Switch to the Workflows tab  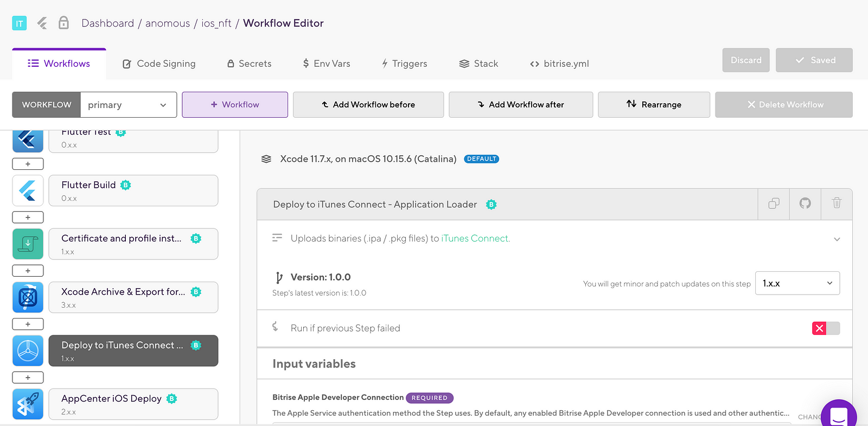coord(59,63)
